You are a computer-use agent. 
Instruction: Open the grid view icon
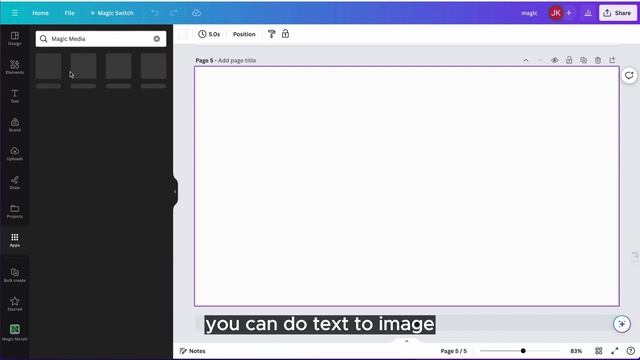(x=598, y=351)
